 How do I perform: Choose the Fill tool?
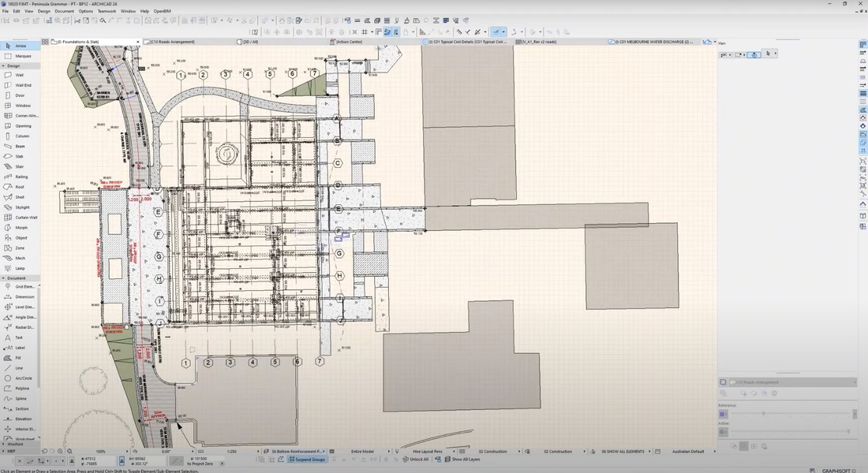pos(19,357)
